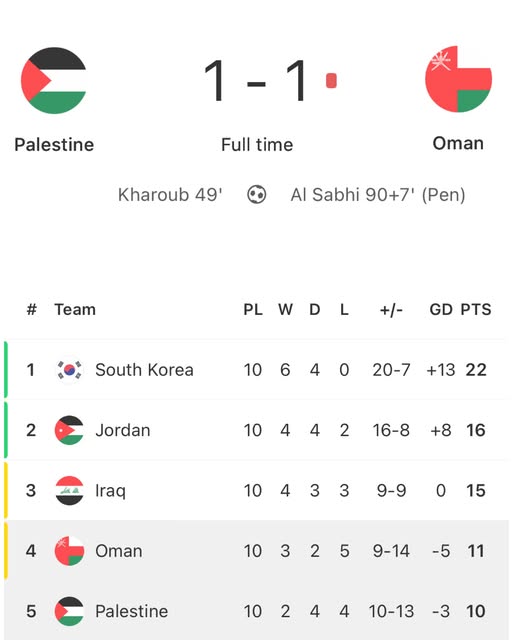513x640 pixels.
Task: Click the 1 - 1 full time score
Action: pyautogui.click(x=255, y=80)
